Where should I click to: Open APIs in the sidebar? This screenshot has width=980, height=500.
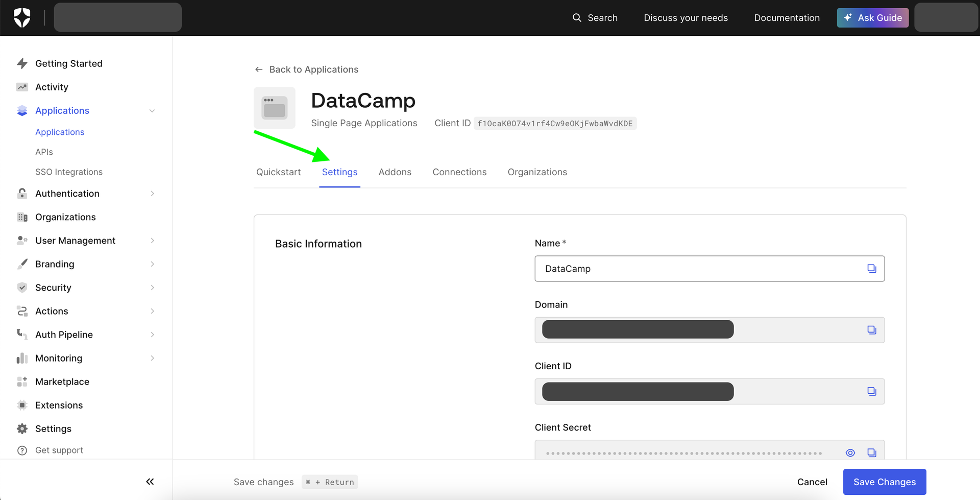click(44, 152)
